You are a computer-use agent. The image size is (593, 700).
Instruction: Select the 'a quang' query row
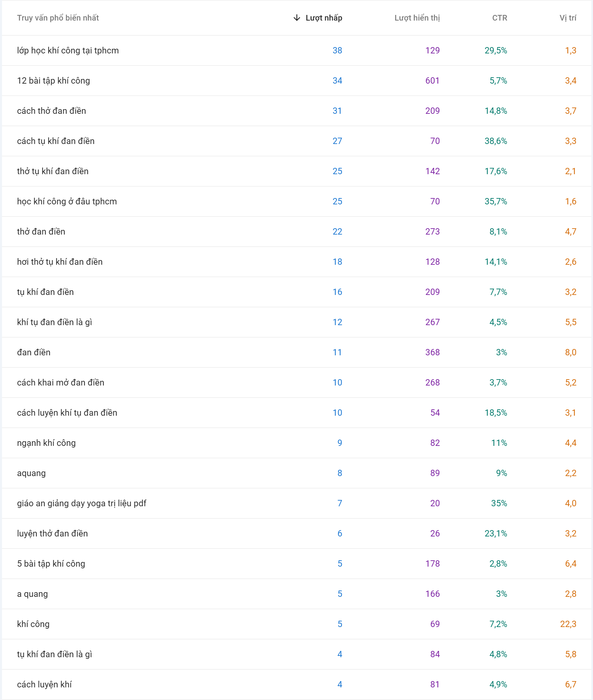tap(32, 594)
